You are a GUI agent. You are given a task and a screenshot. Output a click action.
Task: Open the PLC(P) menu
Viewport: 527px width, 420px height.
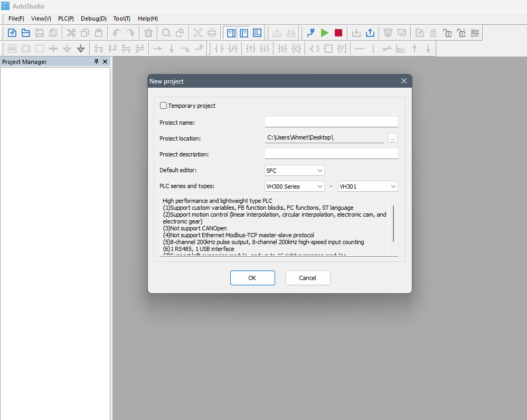click(x=66, y=18)
